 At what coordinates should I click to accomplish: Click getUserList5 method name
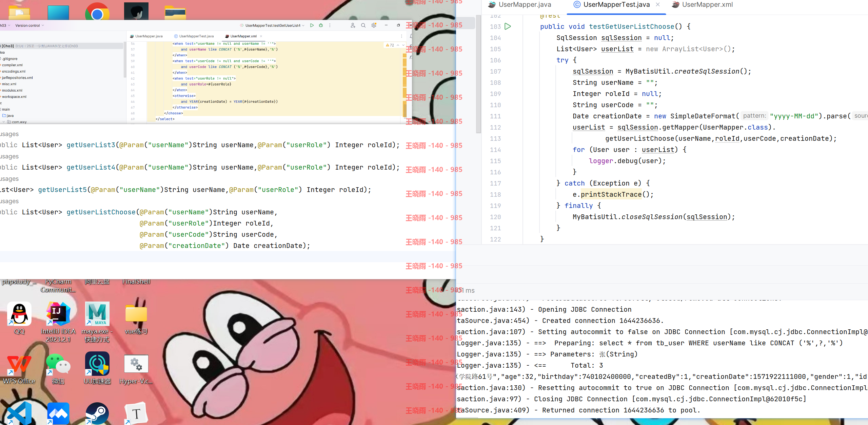pos(62,190)
